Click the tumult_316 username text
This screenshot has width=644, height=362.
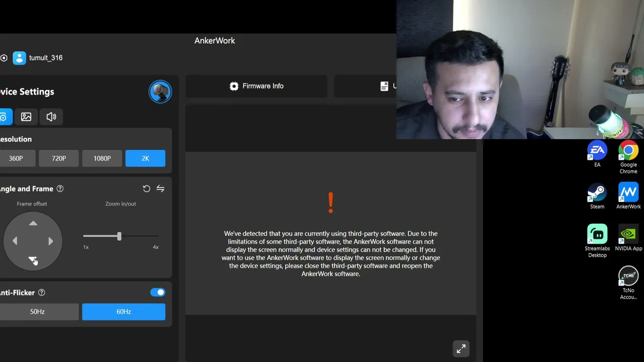tap(46, 58)
